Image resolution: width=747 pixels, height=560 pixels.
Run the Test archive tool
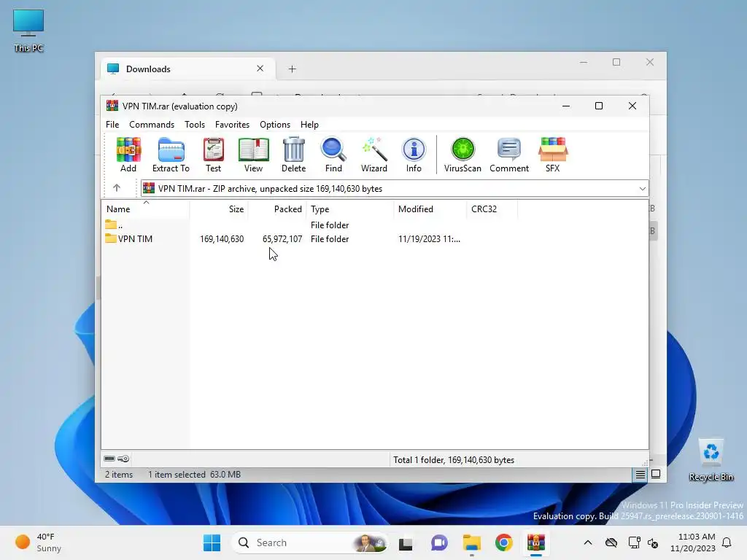tap(213, 155)
